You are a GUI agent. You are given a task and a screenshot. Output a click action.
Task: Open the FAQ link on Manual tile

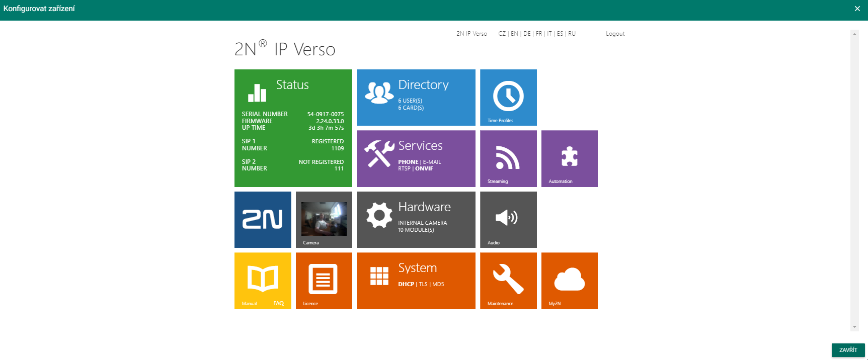coord(278,303)
